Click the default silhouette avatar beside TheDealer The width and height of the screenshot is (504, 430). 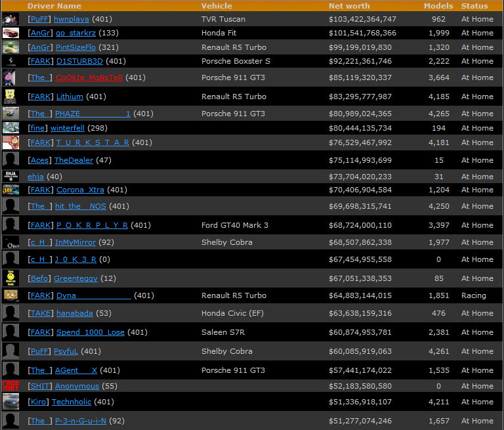(x=10, y=160)
